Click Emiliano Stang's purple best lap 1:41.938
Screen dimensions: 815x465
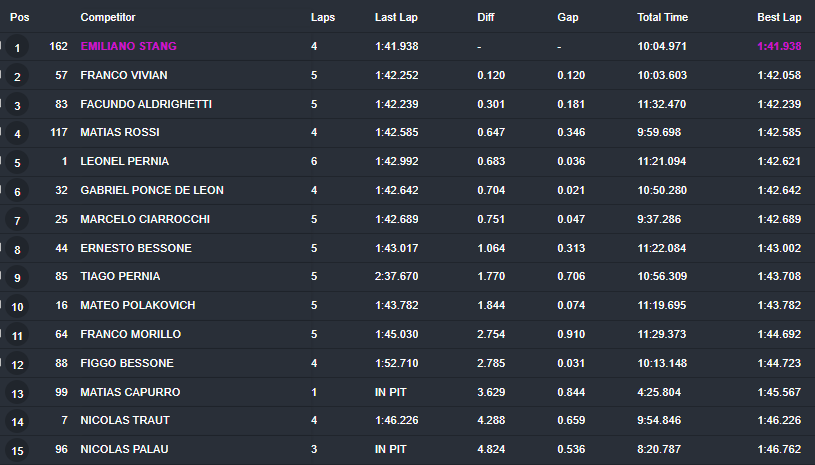[x=779, y=46]
